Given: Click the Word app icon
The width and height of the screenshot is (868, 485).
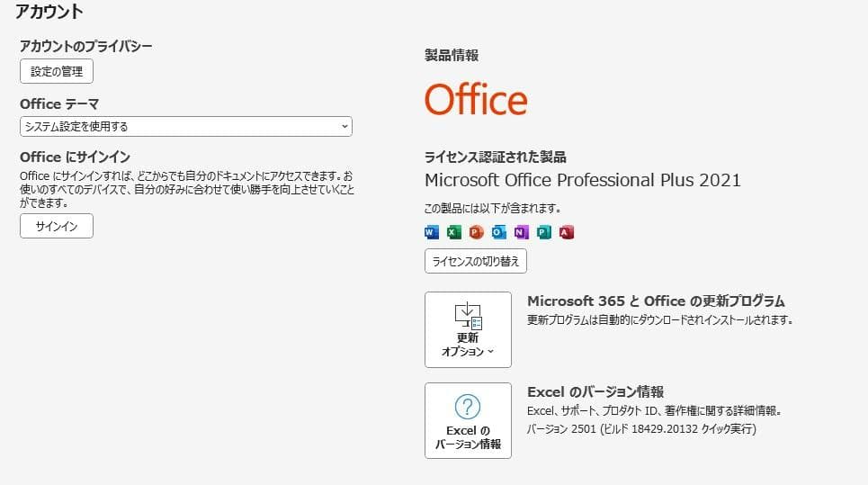Looking at the screenshot, I should [x=432, y=232].
